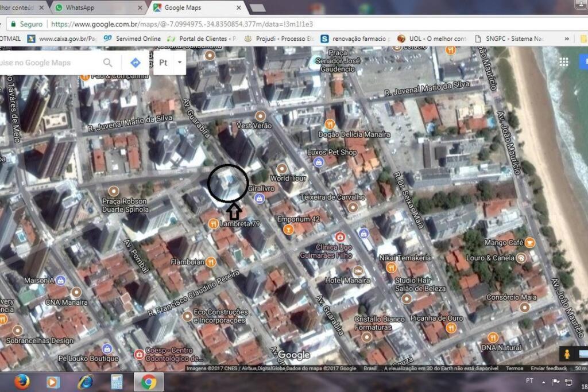588x392 pixels.
Task: Select the Maison A shopping marker
Action: coord(61,280)
